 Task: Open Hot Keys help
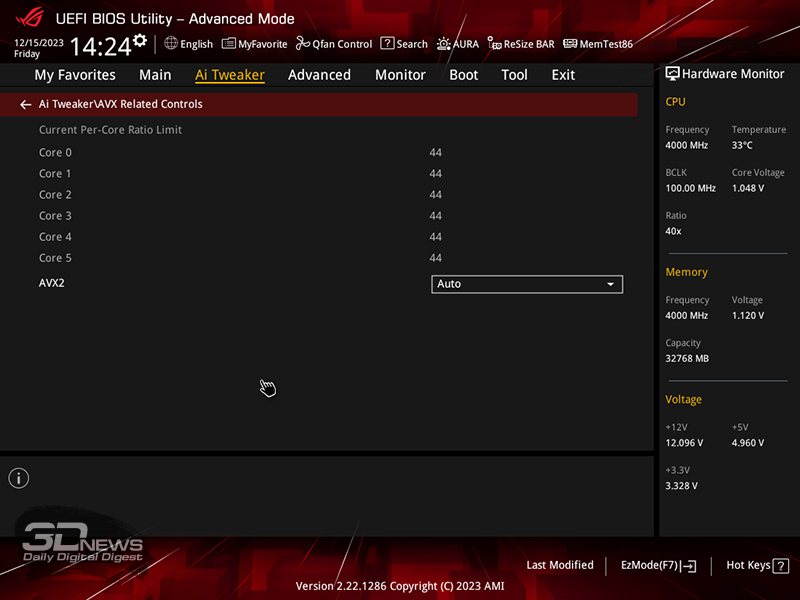coord(758,566)
